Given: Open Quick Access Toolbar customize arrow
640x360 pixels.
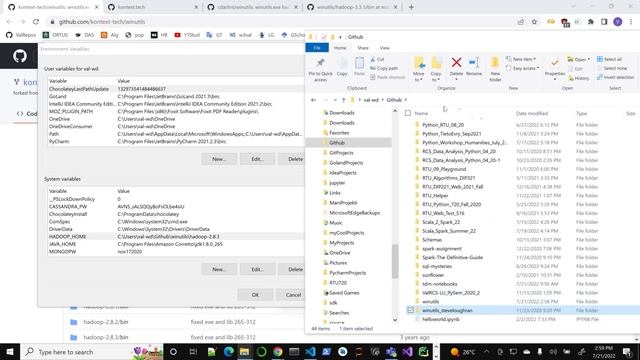Looking at the screenshot, I should point(340,37).
